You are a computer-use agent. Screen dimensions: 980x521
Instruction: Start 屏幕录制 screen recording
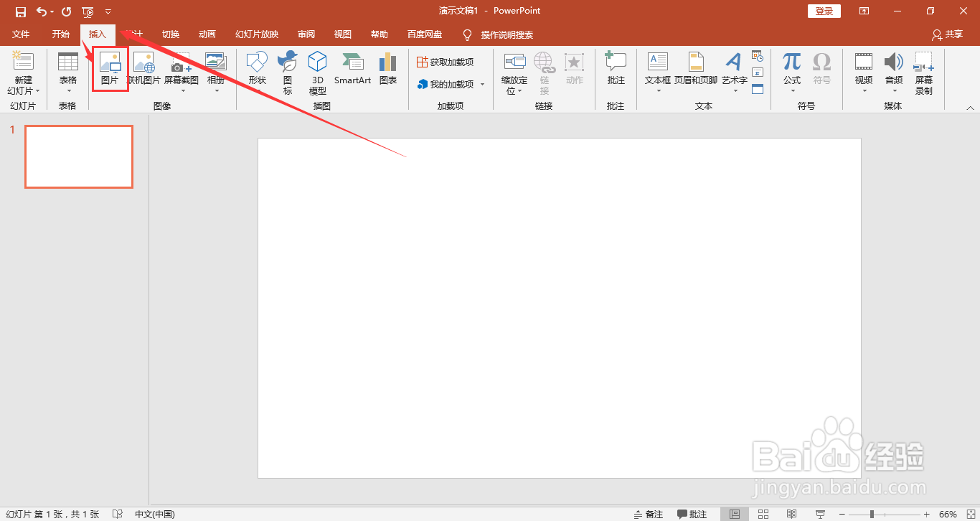pyautogui.click(x=924, y=73)
